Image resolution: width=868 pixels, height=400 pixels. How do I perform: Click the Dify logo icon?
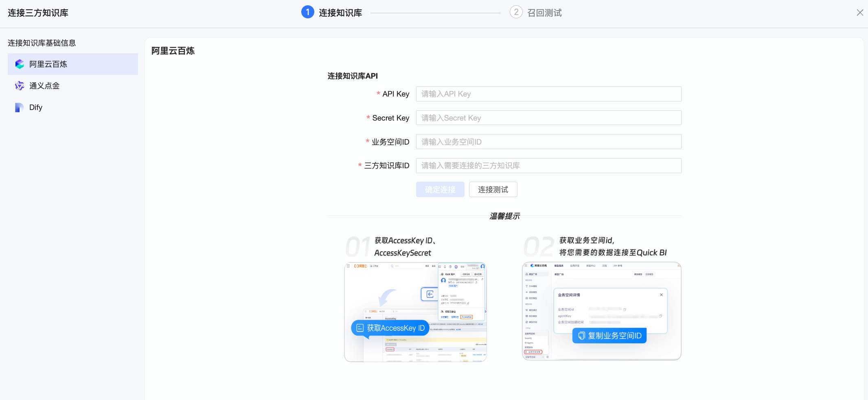tap(19, 107)
